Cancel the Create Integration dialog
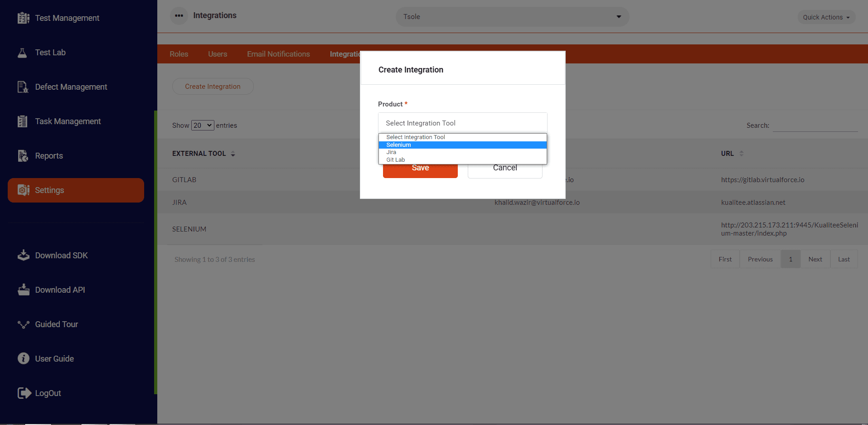This screenshot has width=868, height=425. coord(504,171)
